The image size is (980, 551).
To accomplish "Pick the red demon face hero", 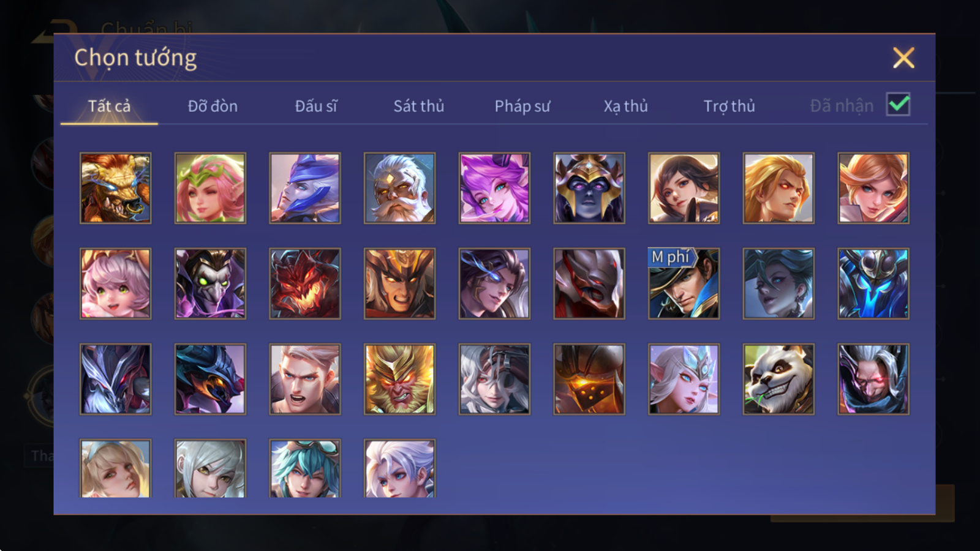I will (x=304, y=283).
